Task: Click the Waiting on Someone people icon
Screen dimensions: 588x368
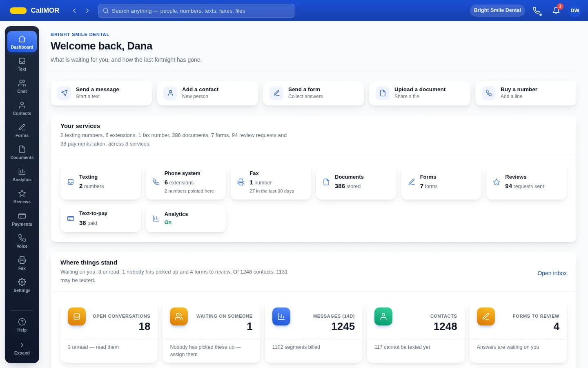Action: pos(179,316)
